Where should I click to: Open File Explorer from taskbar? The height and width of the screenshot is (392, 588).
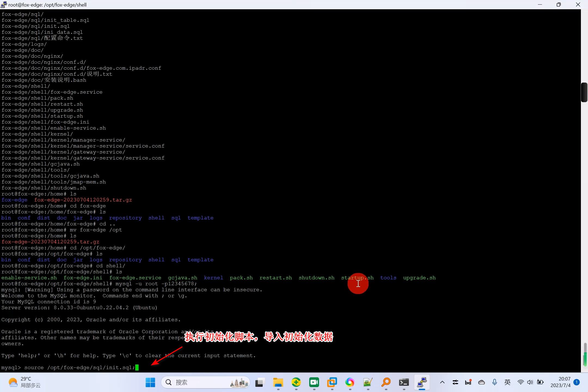coord(278,382)
